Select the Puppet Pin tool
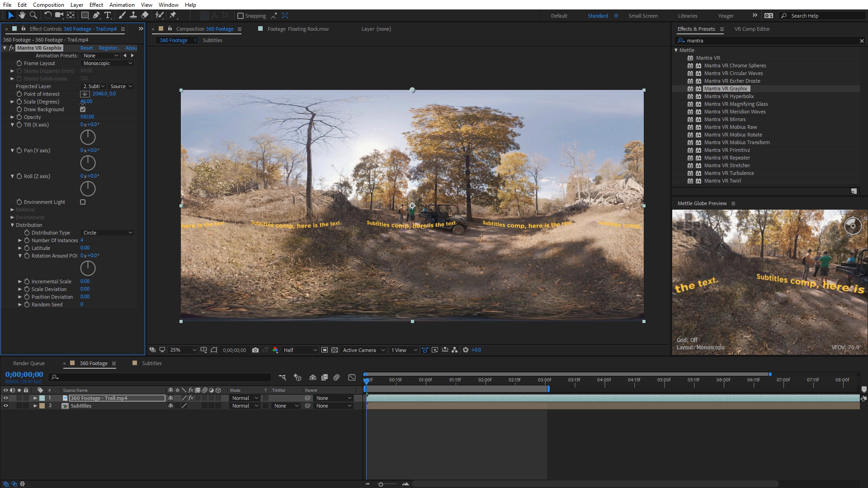This screenshot has width=868, height=488. point(173,15)
